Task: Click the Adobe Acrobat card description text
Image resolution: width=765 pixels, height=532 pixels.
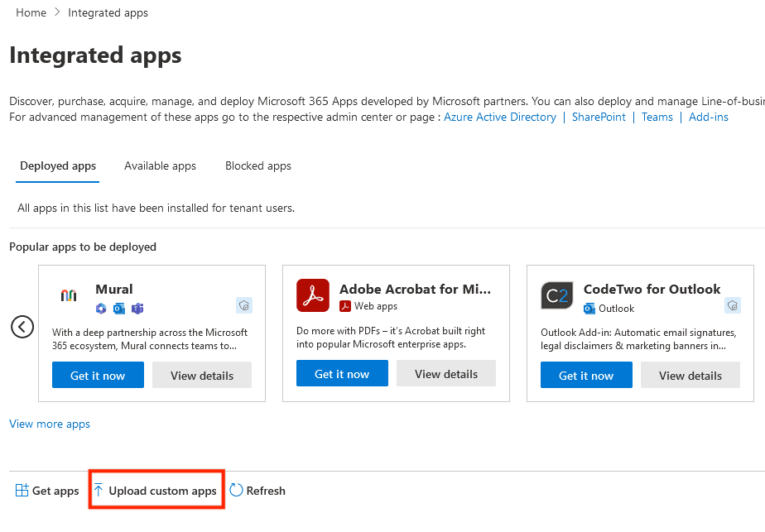Action: point(391,338)
